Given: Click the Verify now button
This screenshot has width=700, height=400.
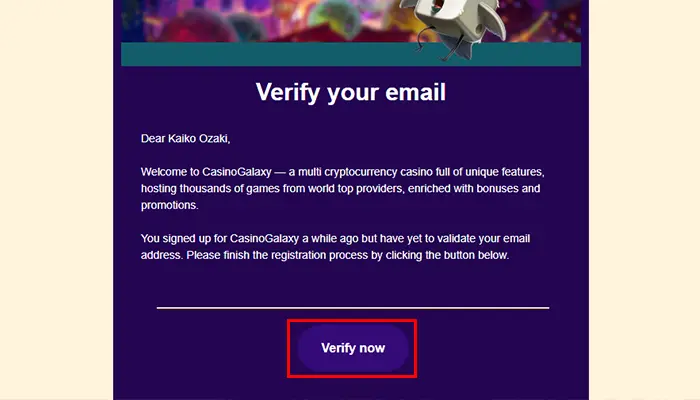Looking at the screenshot, I should [x=353, y=348].
